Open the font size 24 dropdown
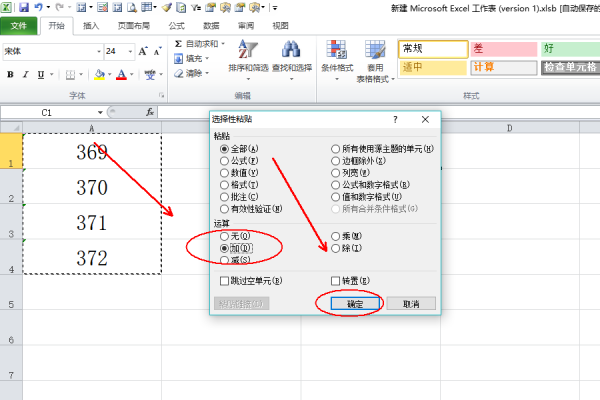The image size is (600, 400). [x=130, y=51]
